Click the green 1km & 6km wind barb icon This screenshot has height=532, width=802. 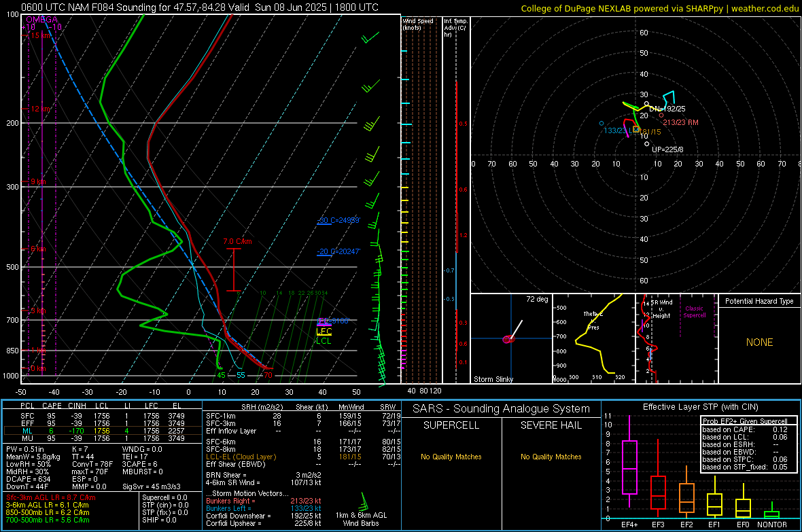coord(364,501)
